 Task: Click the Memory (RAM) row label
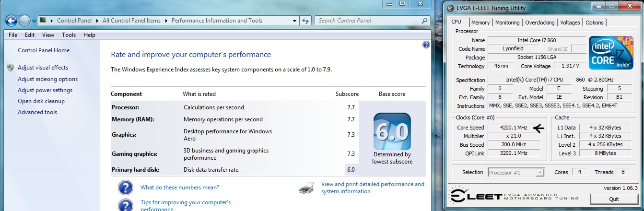pyautogui.click(x=133, y=119)
